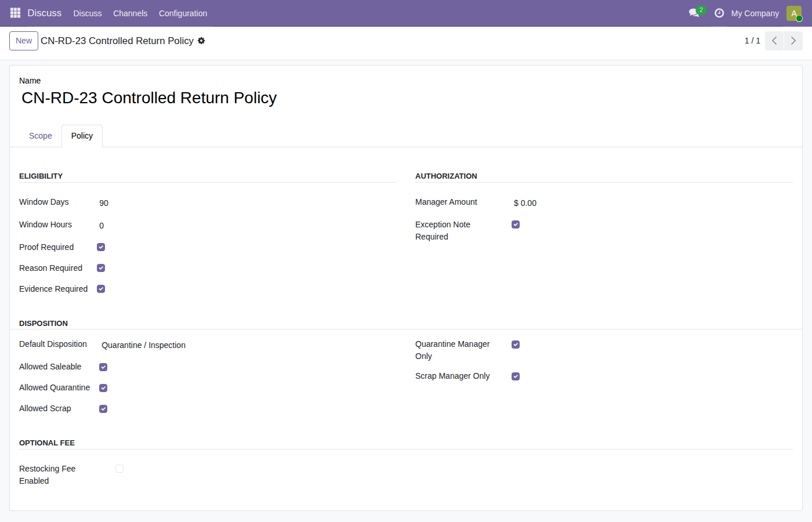The height and width of the screenshot is (522, 812).
Task: Toggle the Allowed Scrap checkbox
Action: coord(103,409)
